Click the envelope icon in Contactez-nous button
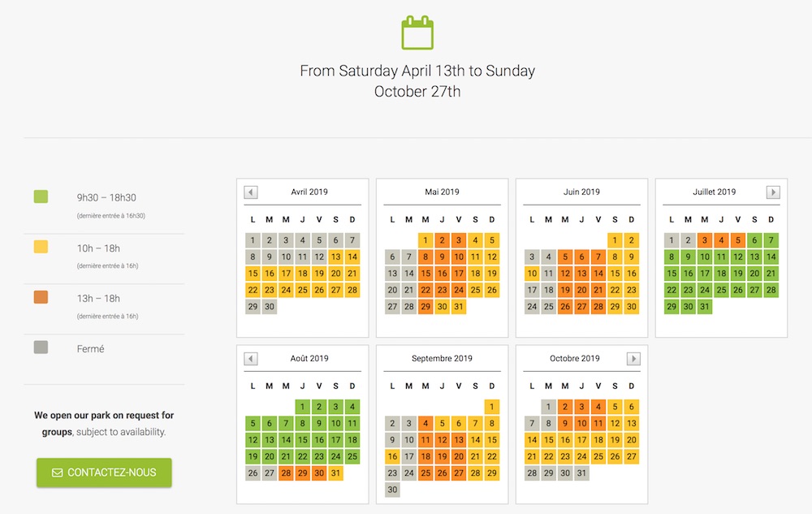Viewport: 812px width, 514px height. click(x=57, y=473)
